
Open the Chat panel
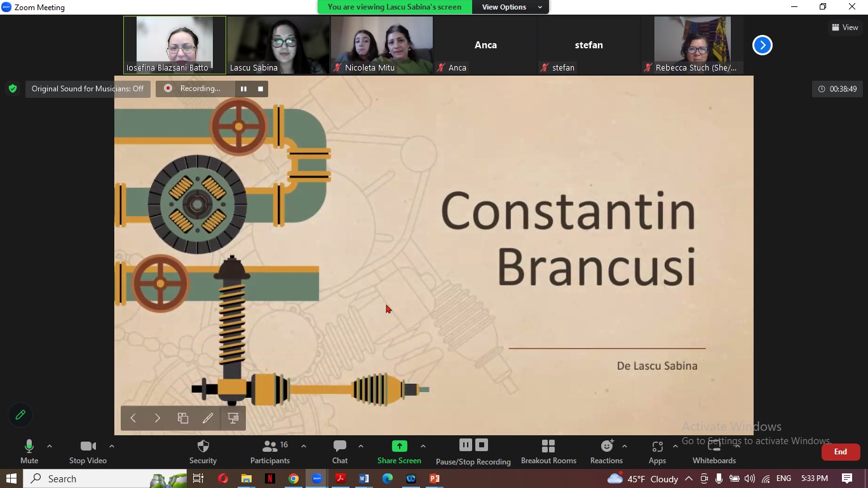(340, 452)
